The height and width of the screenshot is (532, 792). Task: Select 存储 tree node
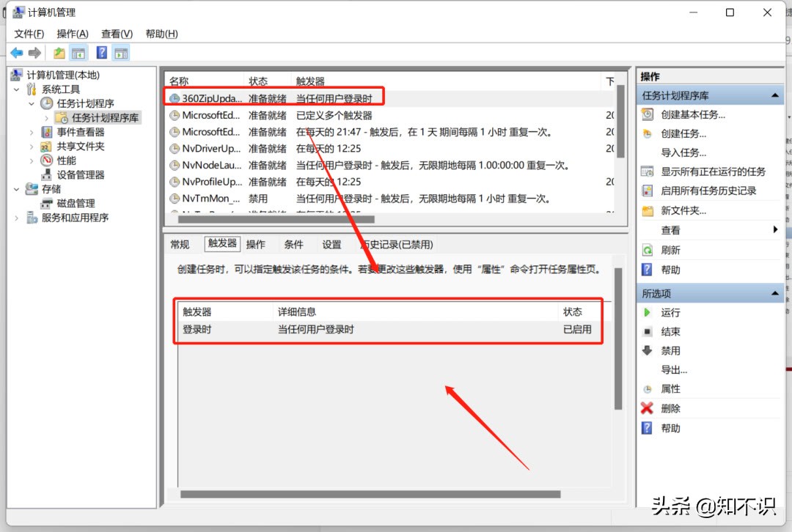(51, 189)
